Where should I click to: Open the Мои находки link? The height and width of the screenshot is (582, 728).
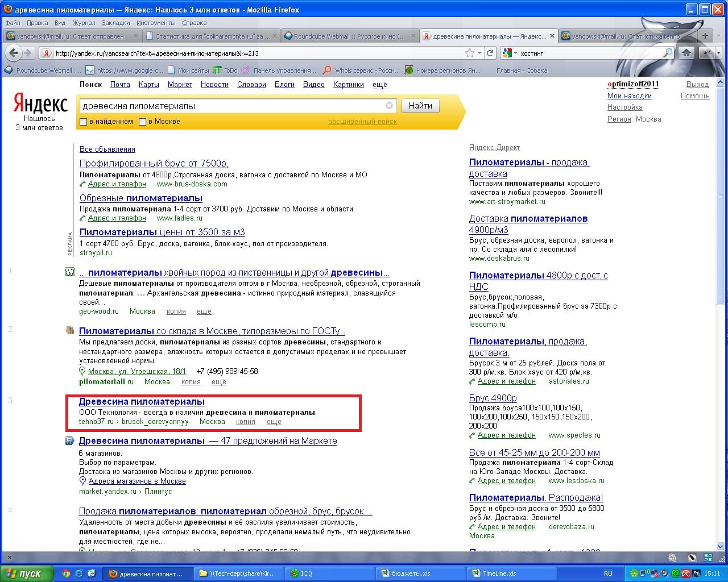(630, 95)
